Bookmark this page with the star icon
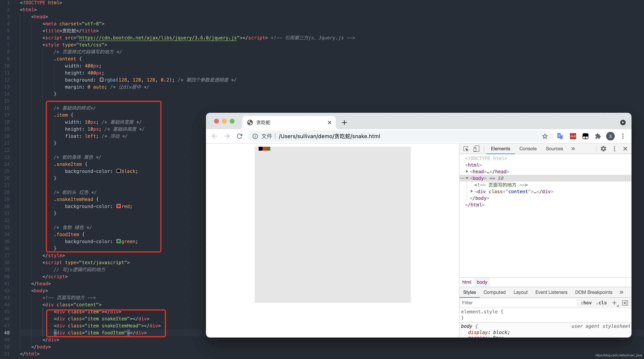 point(545,136)
